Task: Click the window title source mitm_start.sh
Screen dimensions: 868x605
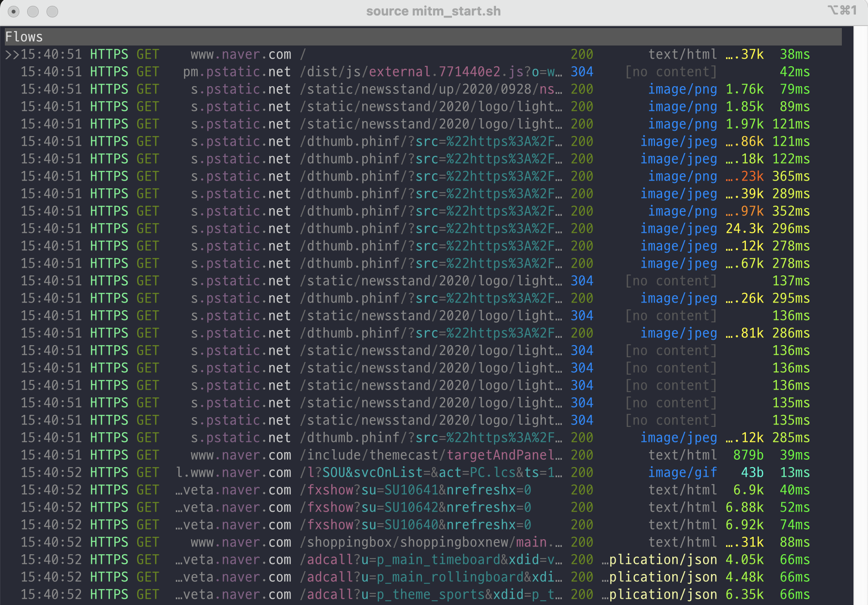Action: (x=434, y=11)
